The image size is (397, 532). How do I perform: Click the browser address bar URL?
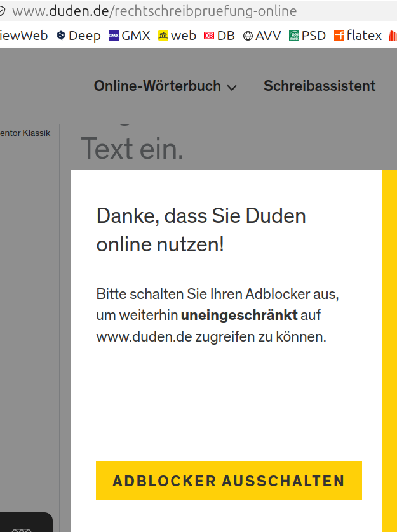point(154,11)
